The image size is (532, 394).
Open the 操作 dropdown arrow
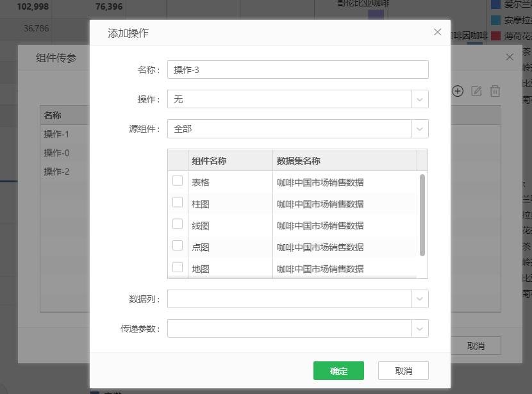pyautogui.click(x=420, y=99)
